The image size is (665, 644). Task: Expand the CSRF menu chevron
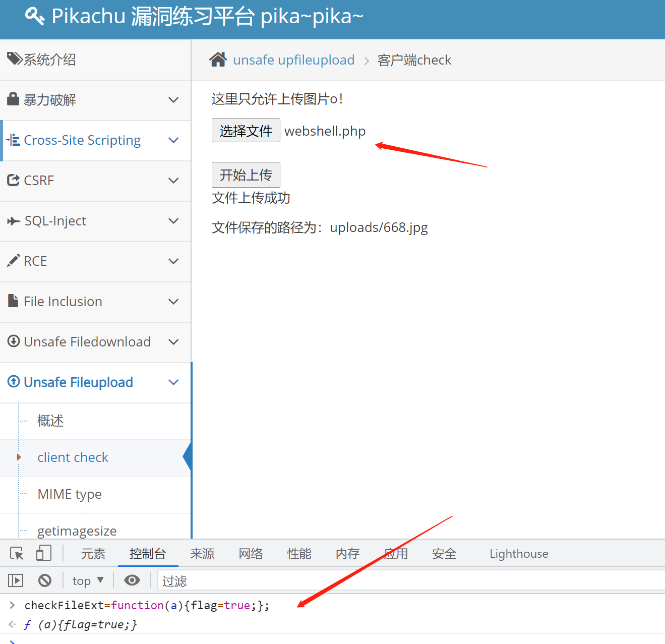173,181
